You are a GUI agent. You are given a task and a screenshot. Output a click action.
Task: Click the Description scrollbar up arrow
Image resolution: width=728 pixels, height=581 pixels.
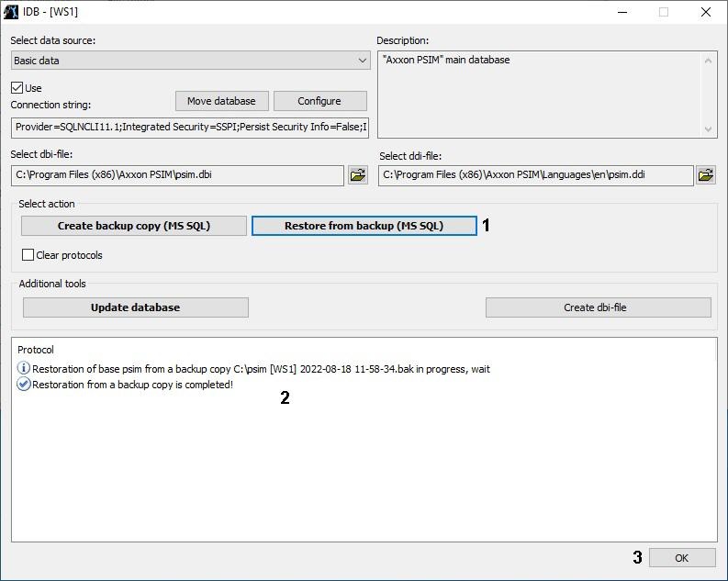[x=708, y=61]
